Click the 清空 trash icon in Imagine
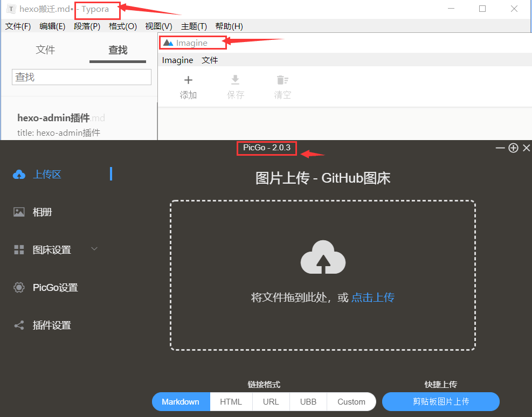 [282, 80]
